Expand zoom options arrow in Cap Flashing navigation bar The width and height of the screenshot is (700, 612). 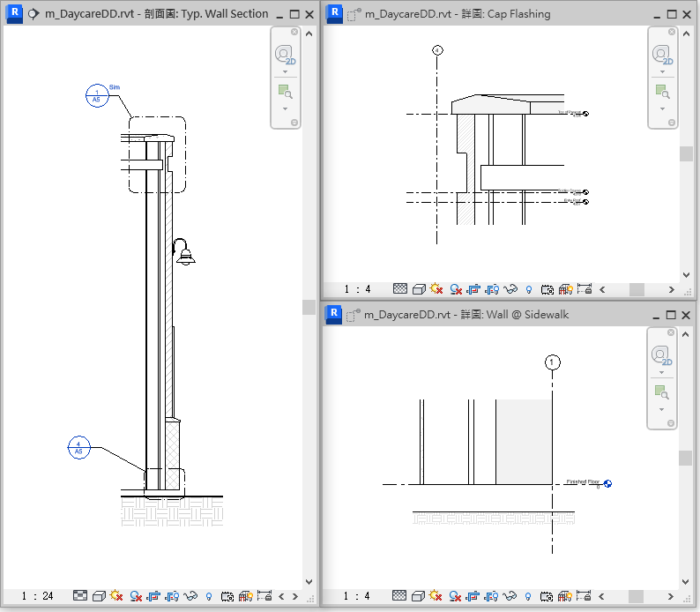click(662, 109)
